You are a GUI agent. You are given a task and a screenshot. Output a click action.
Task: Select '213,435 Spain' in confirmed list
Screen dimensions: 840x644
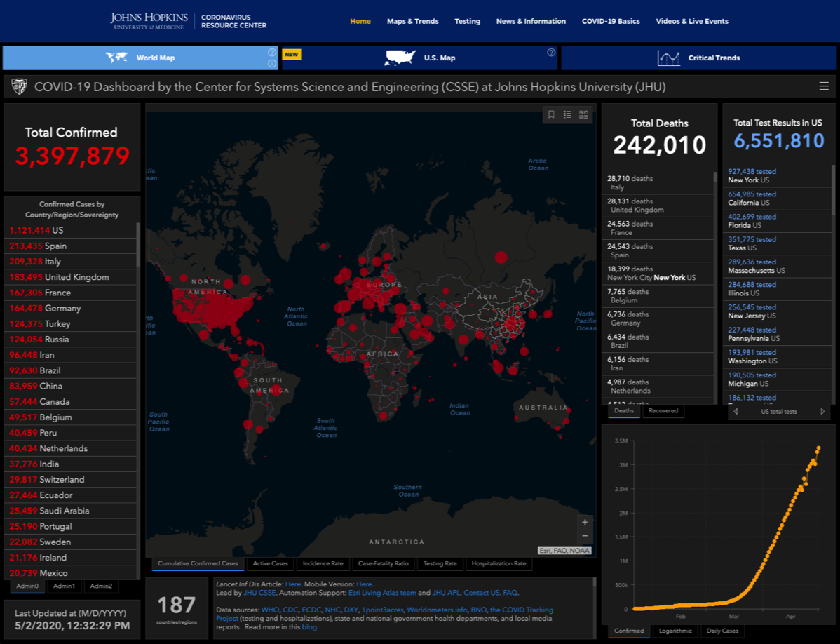click(x=70, y=246)
